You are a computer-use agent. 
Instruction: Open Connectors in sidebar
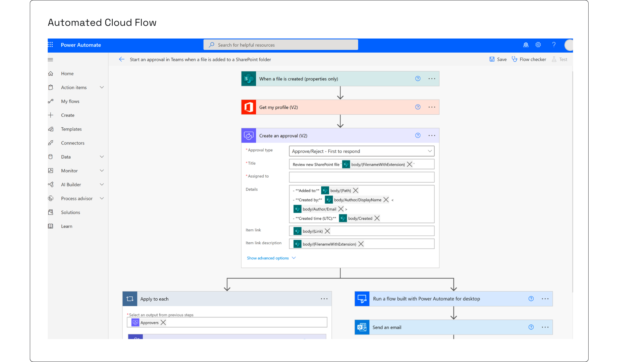coord(72,143)
